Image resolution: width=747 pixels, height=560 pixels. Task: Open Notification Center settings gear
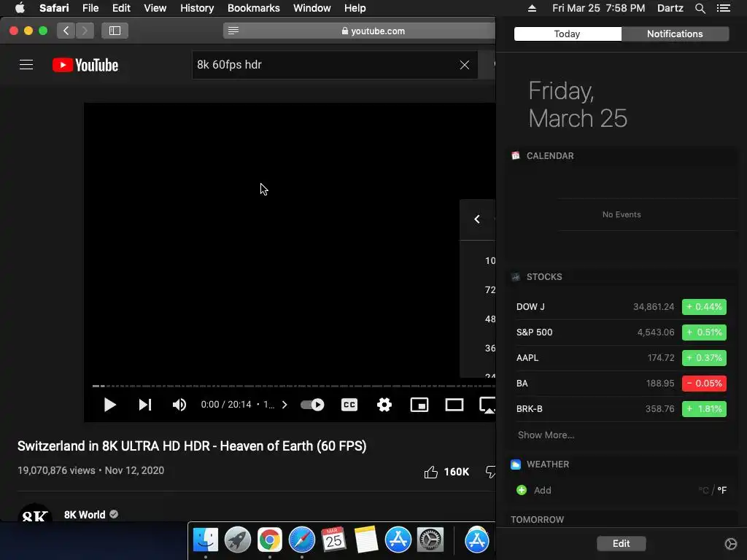[x=730, y=543]
